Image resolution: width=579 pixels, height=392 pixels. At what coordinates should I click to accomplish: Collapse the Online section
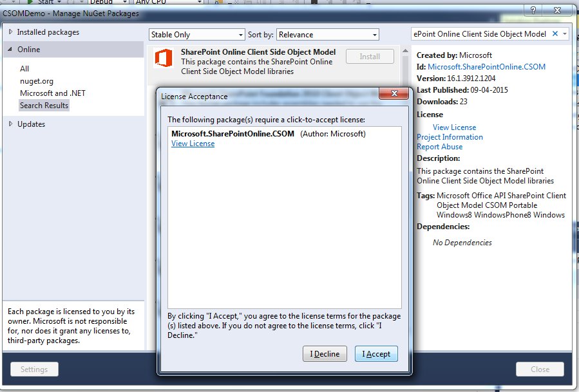coord(10,49)
